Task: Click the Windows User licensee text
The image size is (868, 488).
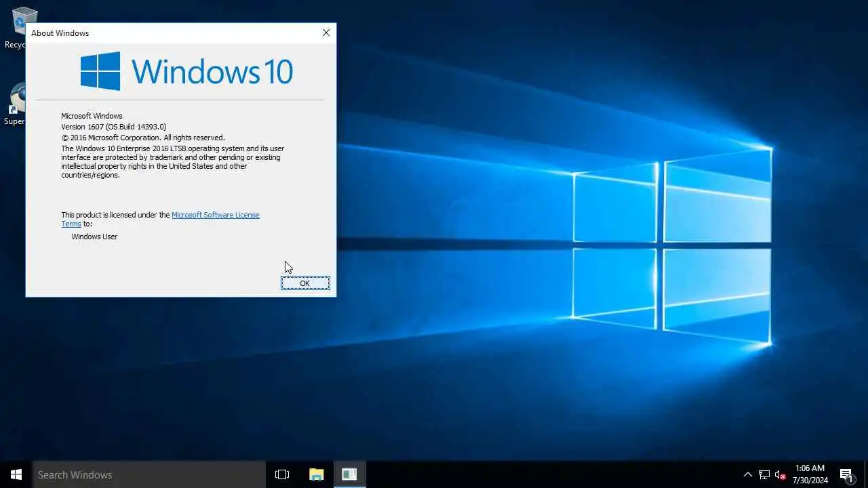Action: click(x=94, y=237)
